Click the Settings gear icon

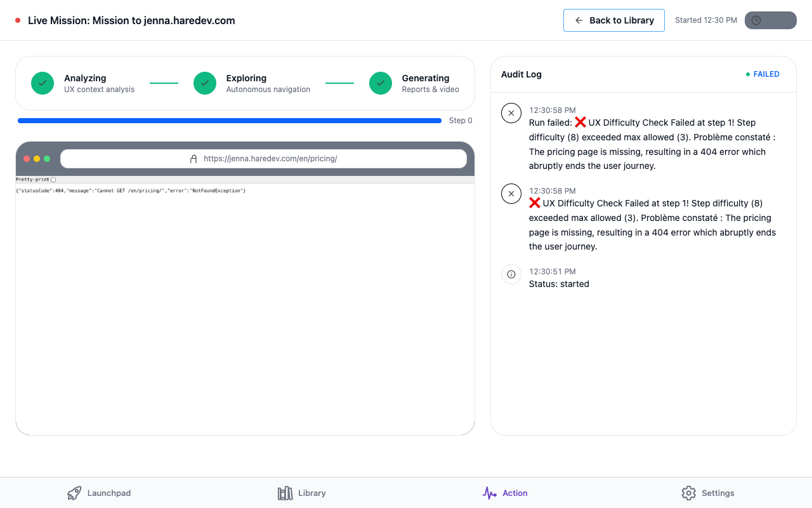coord(688,493)
